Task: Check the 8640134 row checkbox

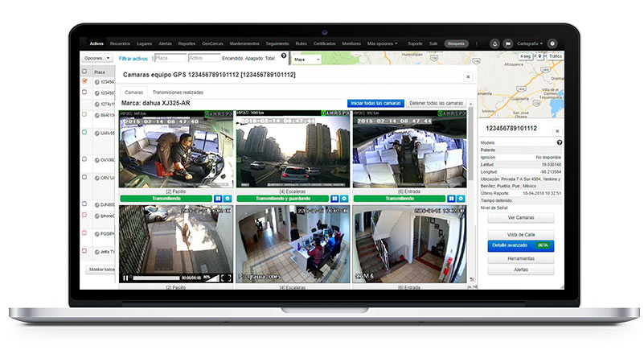Action: click(x=84, y=115)
